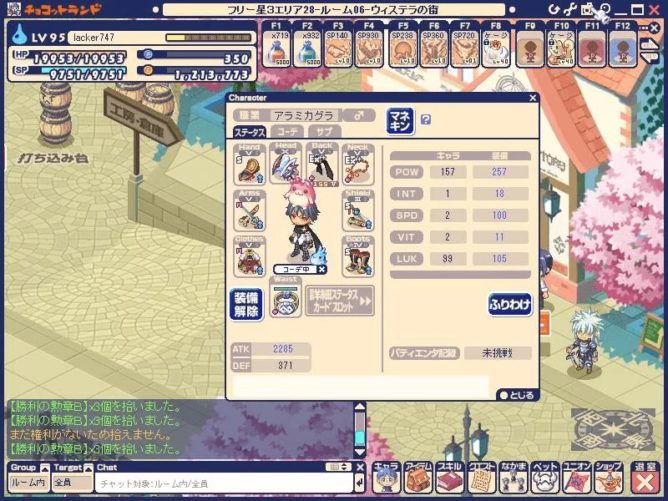Open the スキル (Skill) menu icon
668x501 pixels.
click(449, 478)
